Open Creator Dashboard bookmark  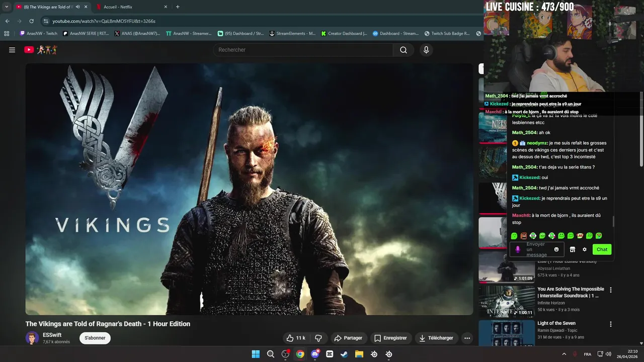[344, 34]
